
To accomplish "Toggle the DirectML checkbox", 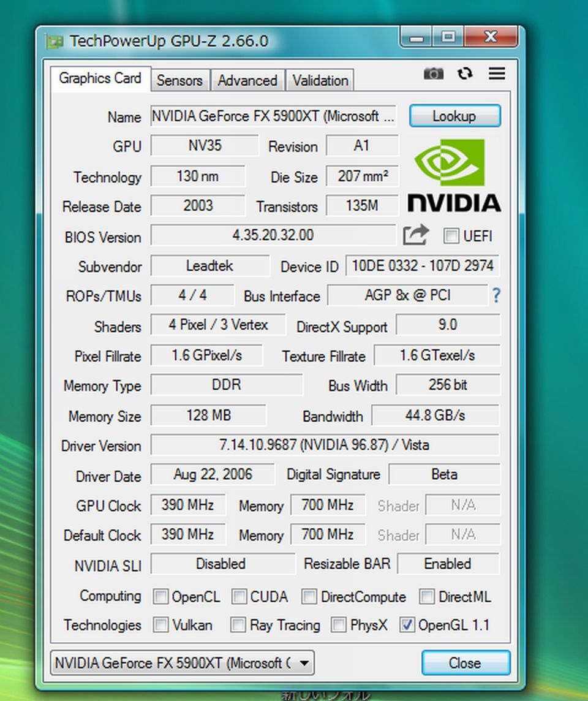I will (427, 596).
